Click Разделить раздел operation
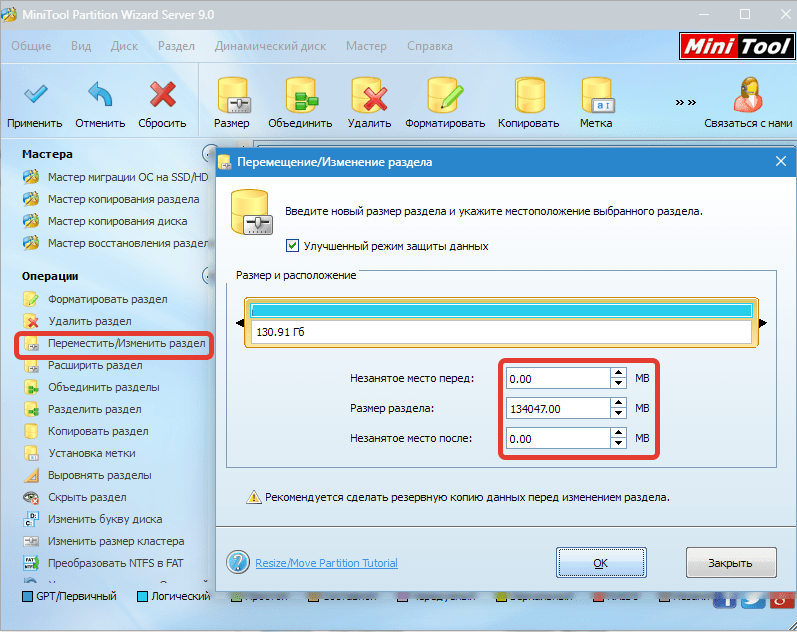 (82, 409)
